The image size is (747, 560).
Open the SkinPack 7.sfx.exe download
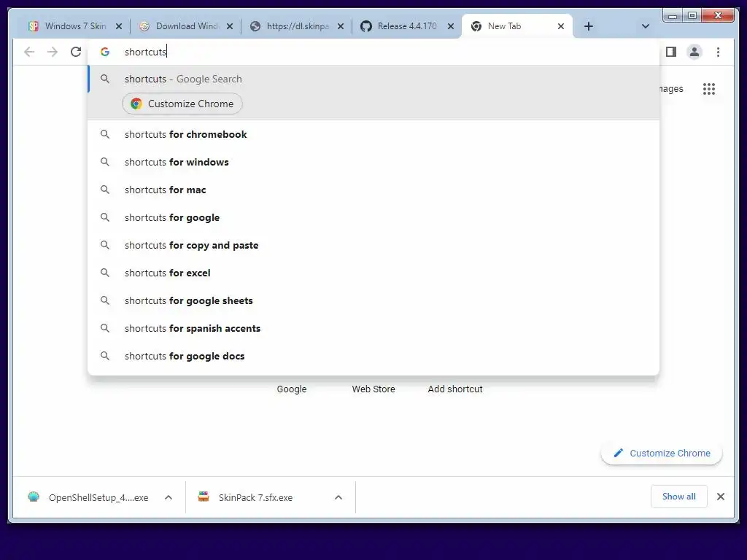tap(256, 497)
